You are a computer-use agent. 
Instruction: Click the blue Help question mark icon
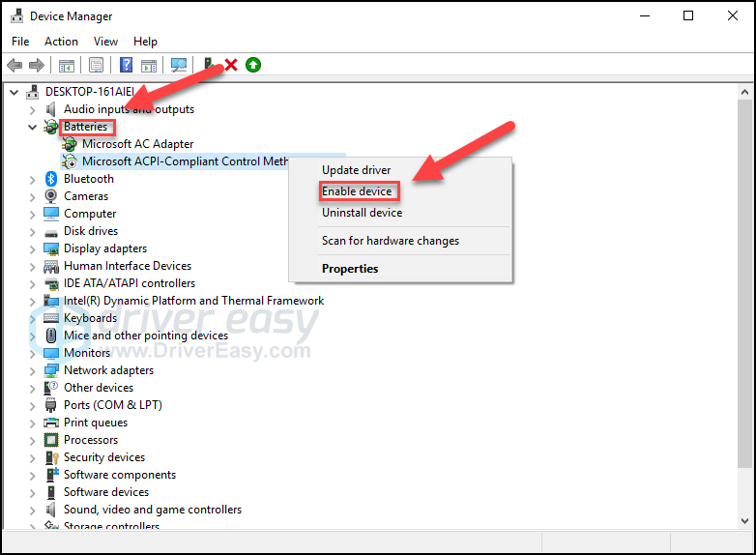point(126,65)
